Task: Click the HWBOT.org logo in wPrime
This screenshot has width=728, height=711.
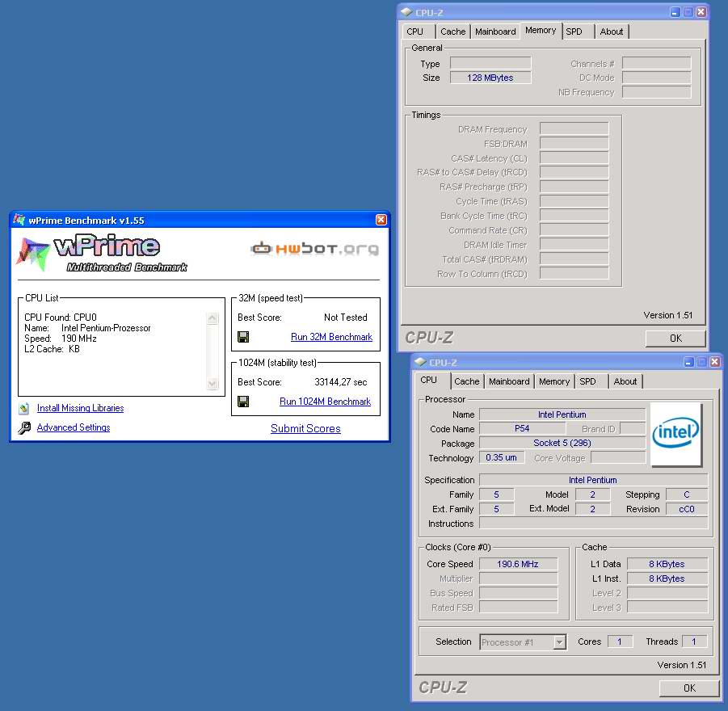Action: pyautogui.click(x=315, y=249)
